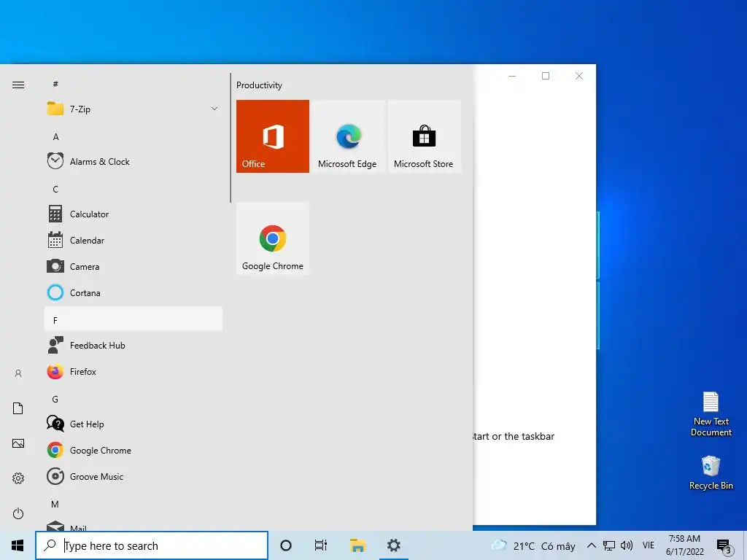The image size is (747, 560).
Task: Select the F letter header
Action: click(x=133, y=319)
